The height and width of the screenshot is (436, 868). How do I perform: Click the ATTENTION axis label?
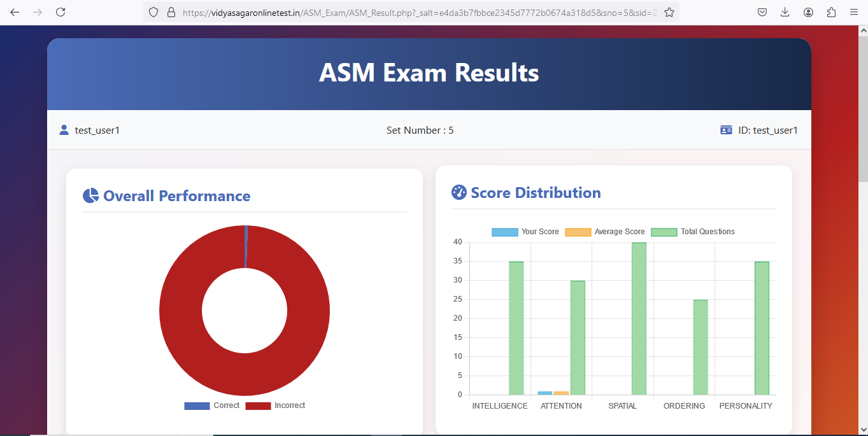pos(561,406)
